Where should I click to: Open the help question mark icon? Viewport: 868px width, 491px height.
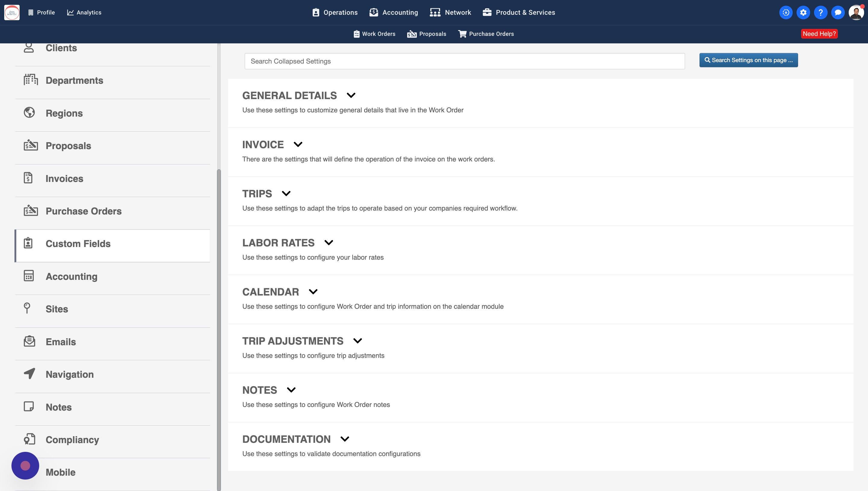pos(820,12)
